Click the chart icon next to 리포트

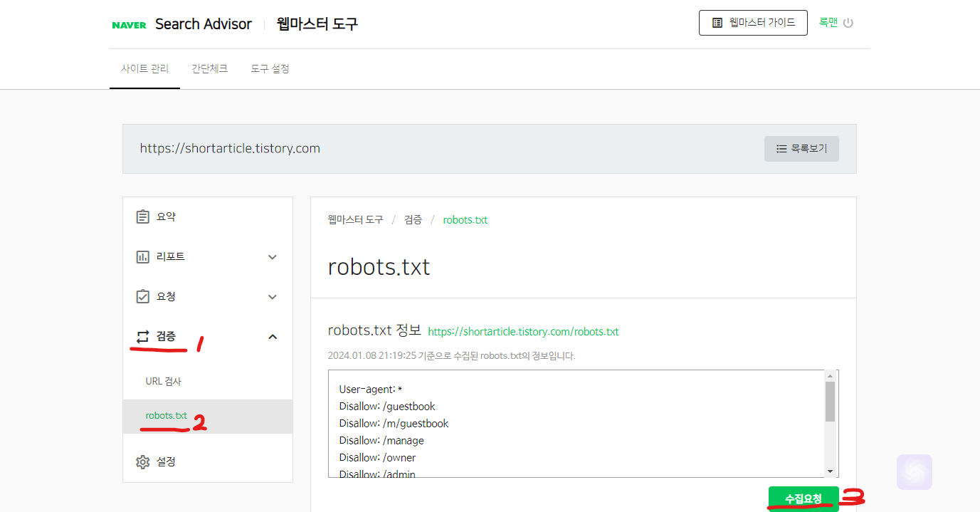(143, 256)
